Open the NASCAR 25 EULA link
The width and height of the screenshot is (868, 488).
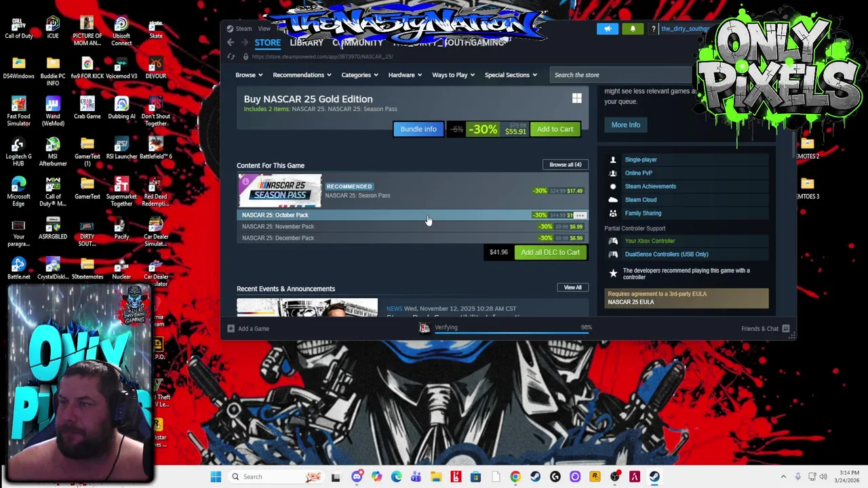[631, 302]
